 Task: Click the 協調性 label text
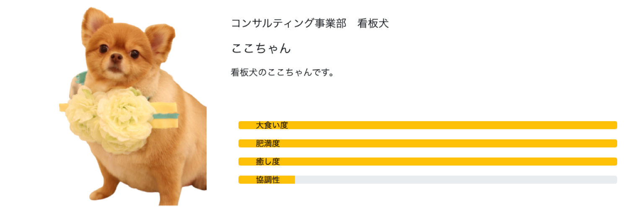click(267, 180)
